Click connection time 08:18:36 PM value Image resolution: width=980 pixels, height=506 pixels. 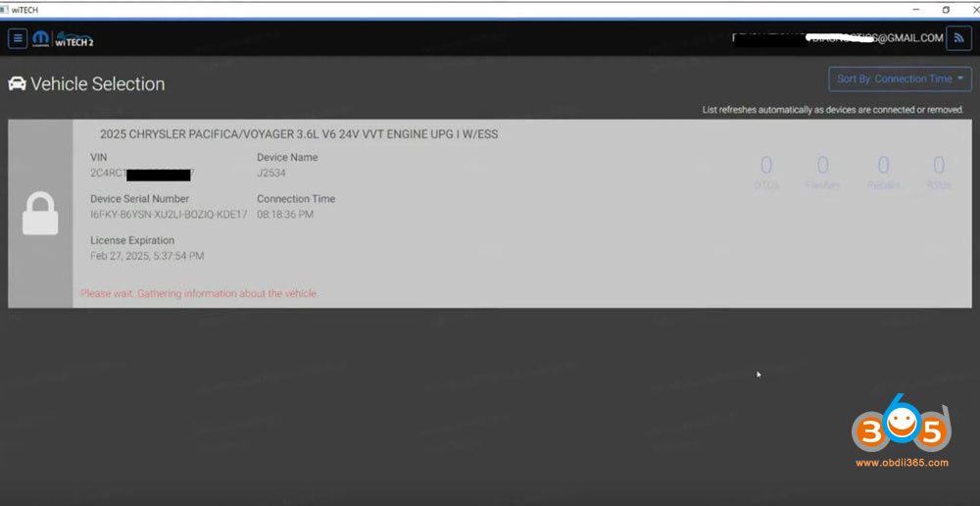[x=285, y=215]
